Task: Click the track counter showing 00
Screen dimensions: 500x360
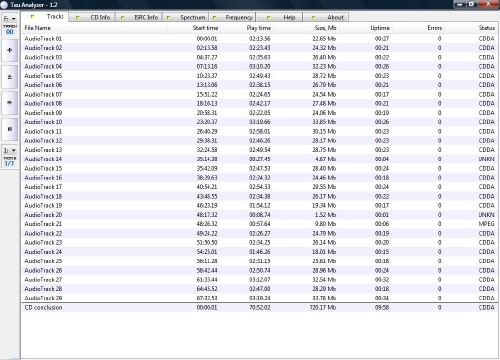Action: (10, 32)
